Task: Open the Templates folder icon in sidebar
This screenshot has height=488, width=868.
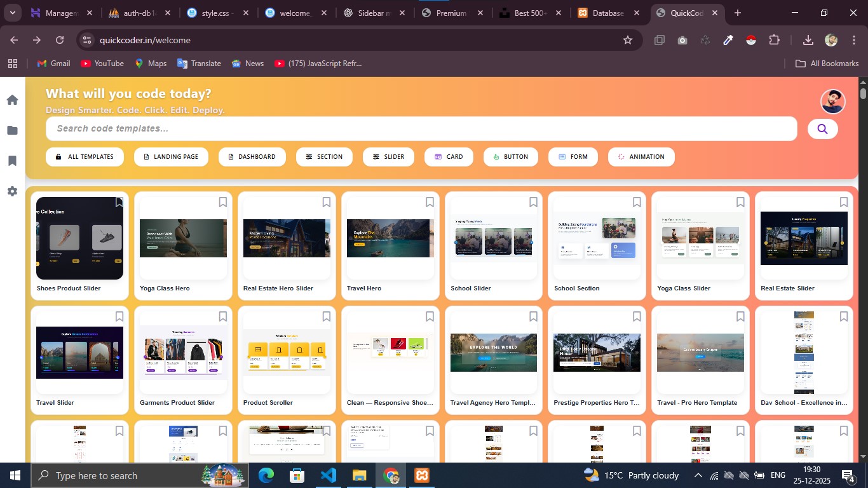Action: click(11, 130)
